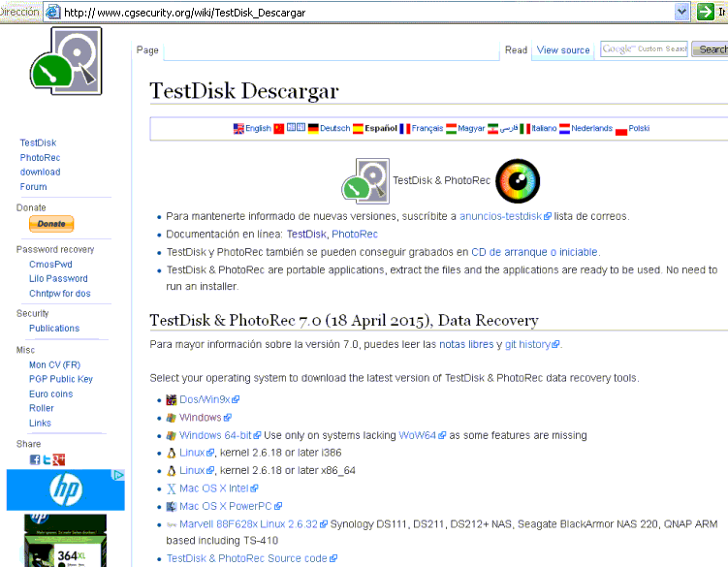
Task: Click the Chinese flag language icon
Action: point(278,129)
